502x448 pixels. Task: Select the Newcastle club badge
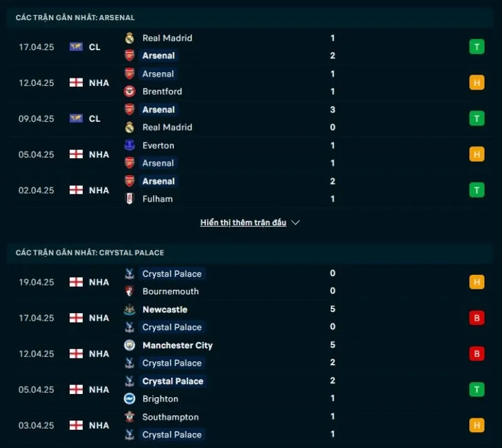click(129, 309)
